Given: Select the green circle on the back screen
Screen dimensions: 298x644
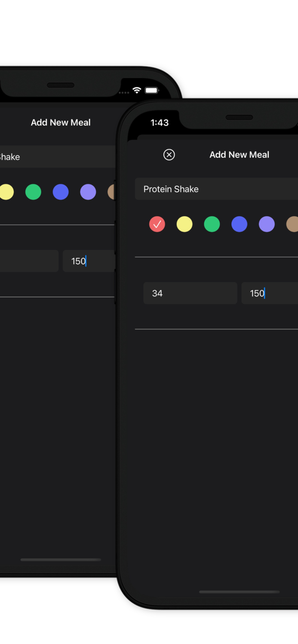Looking at the screenshot, I should click(33, 192).
